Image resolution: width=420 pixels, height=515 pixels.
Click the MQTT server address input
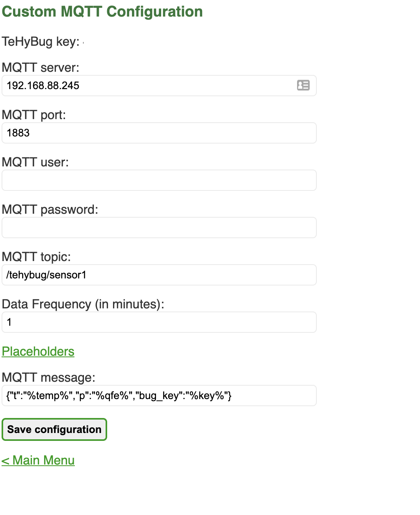point(150,86)
